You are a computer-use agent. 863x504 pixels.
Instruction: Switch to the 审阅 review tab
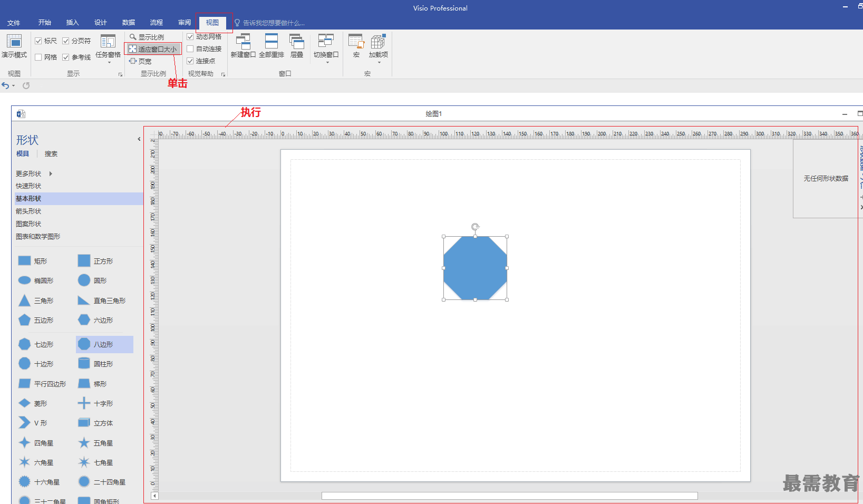pos(185,23)
